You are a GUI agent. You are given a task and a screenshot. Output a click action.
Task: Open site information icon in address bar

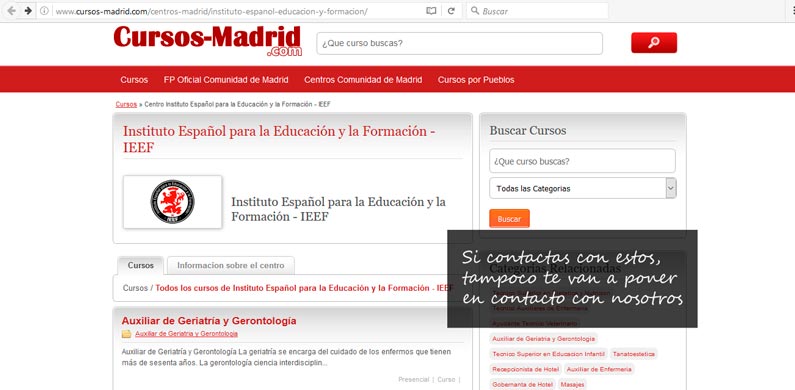pyautogui.click(x=45, y=11)
